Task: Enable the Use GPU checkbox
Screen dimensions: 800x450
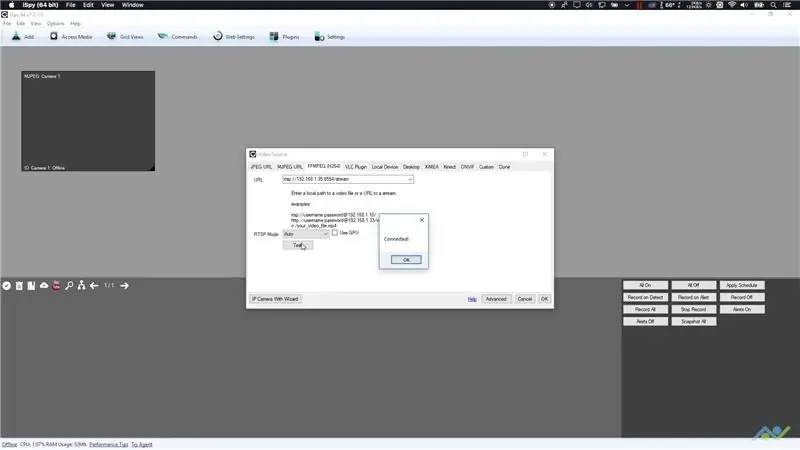Action: [335, 233]
